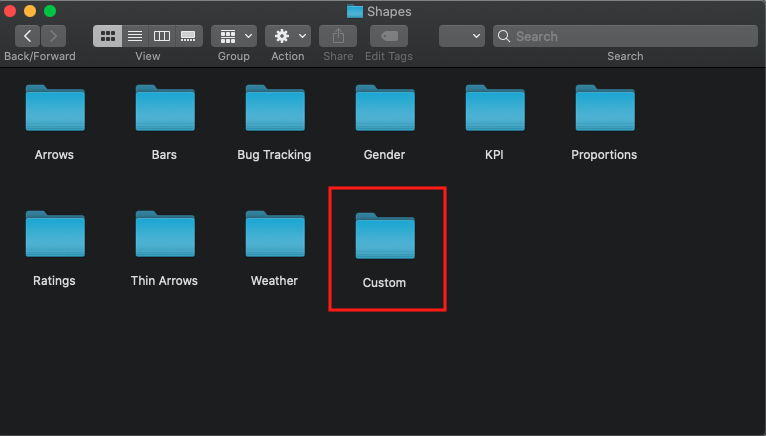Click the Edit Tags button
Screen dimensions: 766x436
coord(388,36)
